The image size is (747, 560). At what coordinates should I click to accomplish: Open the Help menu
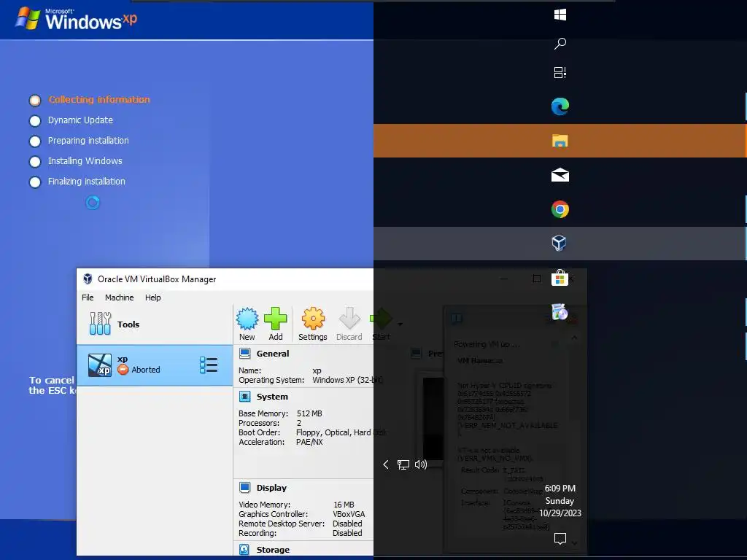(153, 297)
